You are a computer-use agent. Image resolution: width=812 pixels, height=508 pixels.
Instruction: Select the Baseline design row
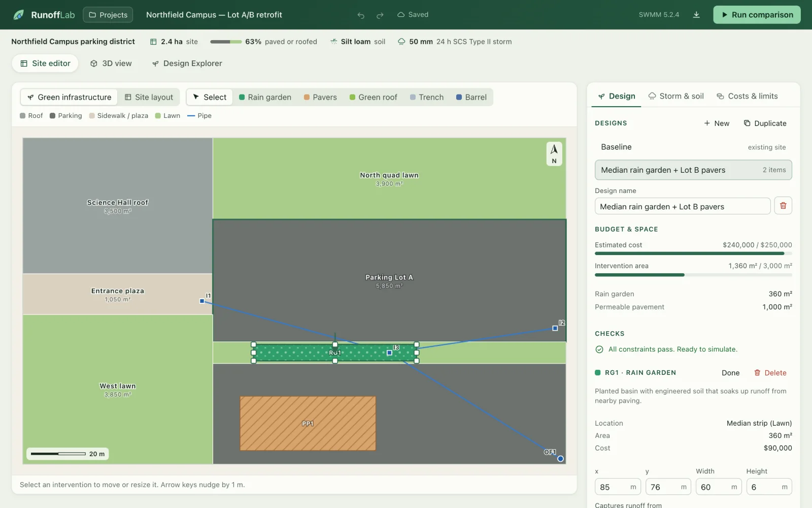coord(693,147)
